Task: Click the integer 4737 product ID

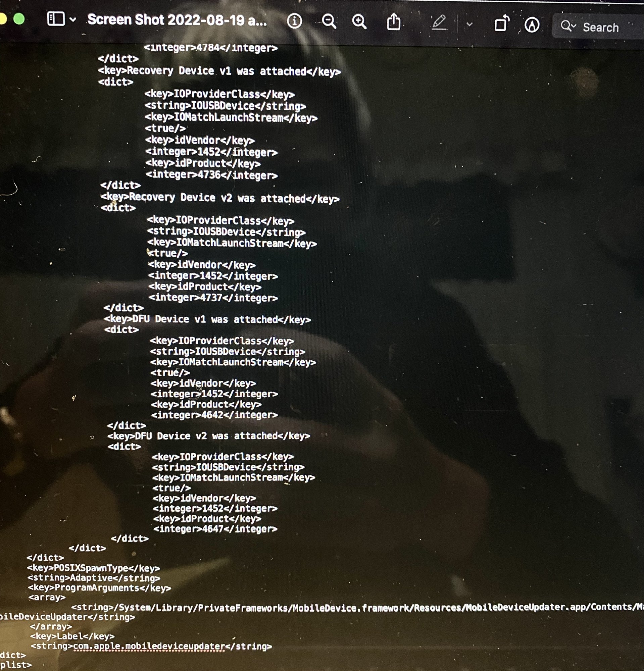Action: tap(213, 298)
